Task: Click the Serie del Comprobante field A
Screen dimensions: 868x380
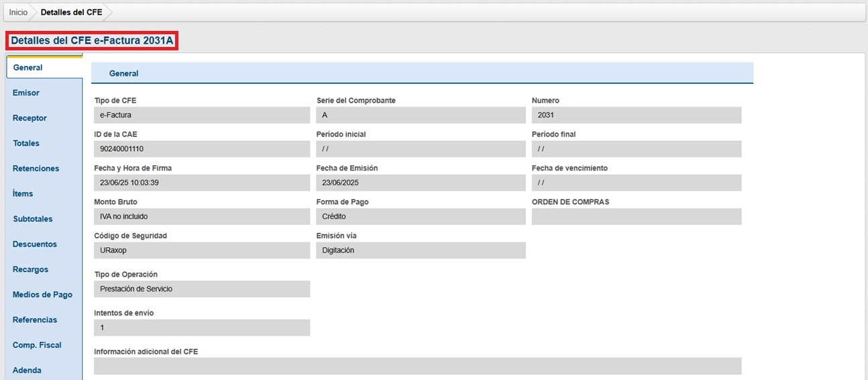Action: point(421,115)
